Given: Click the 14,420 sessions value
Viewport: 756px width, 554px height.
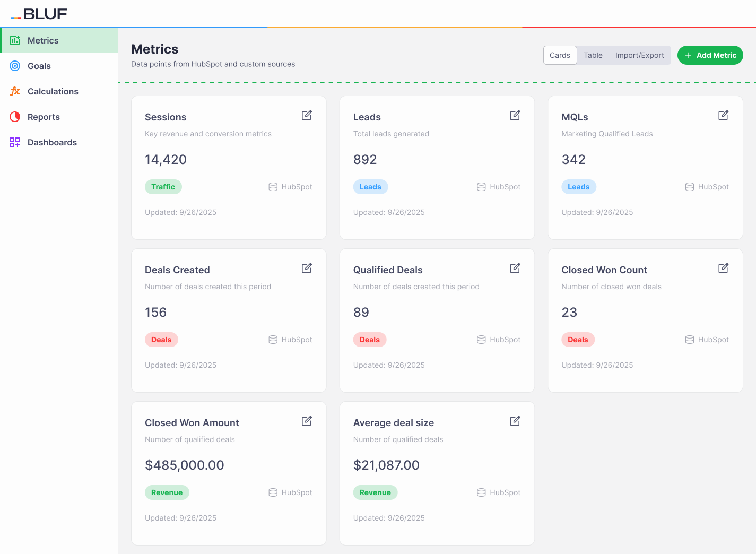Looking at the screenshot, I should point(166,160).
